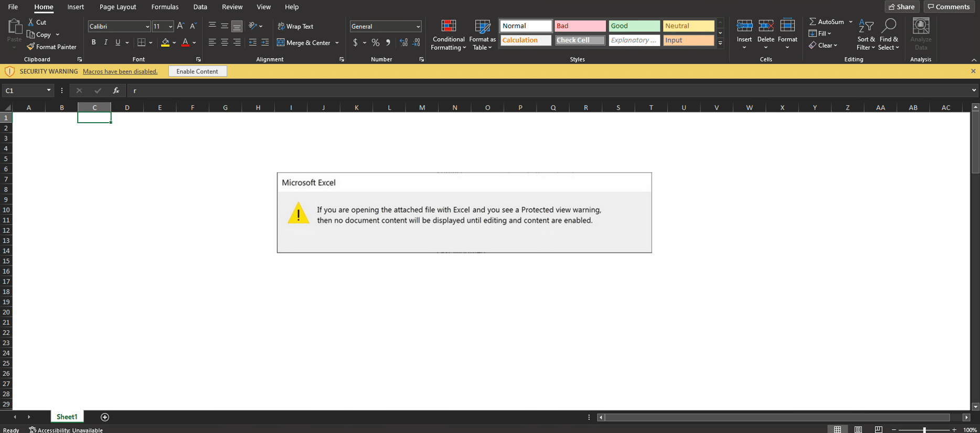Open the Comments button
980x433 pixels.
(949, 7)
